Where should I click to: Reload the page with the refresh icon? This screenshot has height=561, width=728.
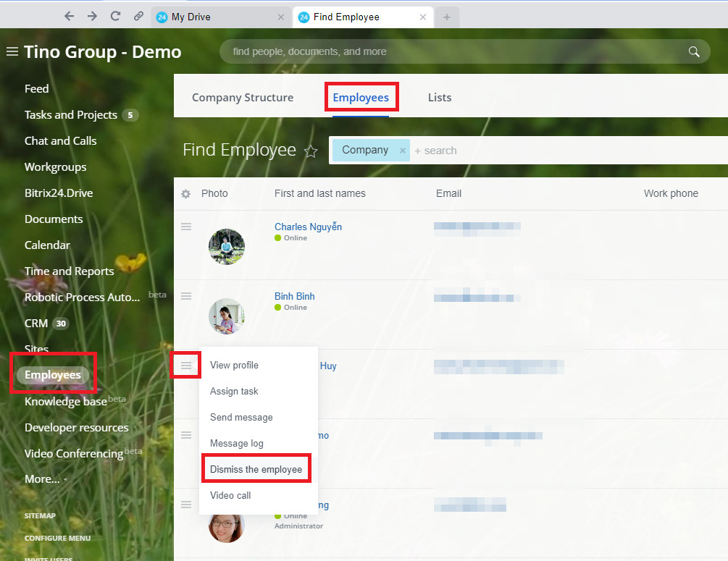(115, 16)
